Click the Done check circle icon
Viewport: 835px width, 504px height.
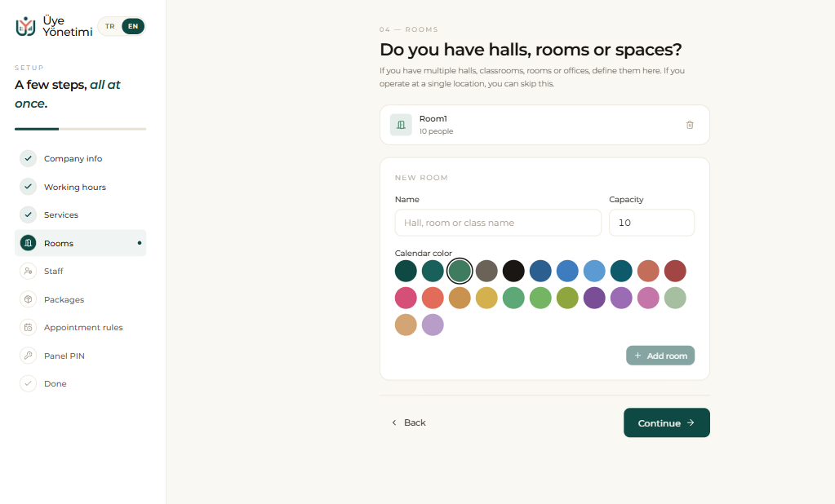pyautogui.click(x=29, y=384)
